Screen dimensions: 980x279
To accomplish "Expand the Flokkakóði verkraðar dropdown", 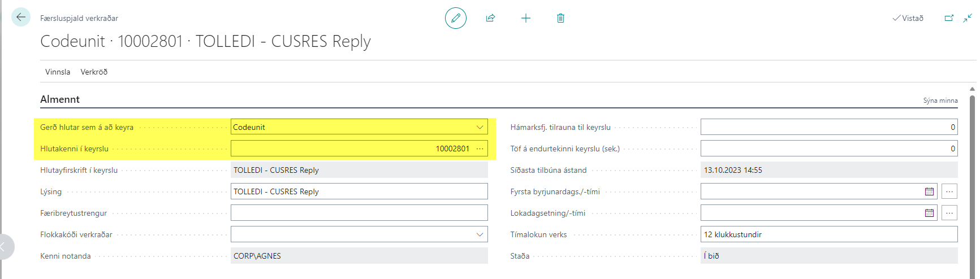I will coord(480,234).
